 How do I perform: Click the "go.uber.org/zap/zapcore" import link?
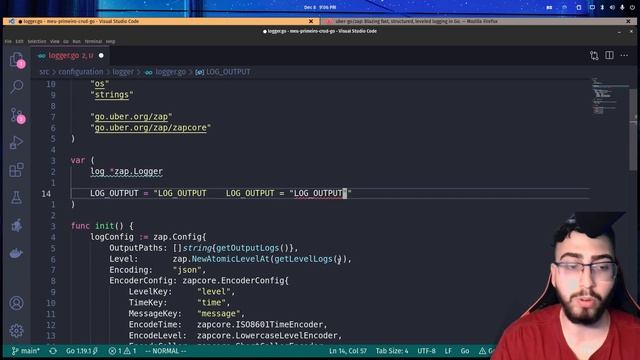[151, 128]
